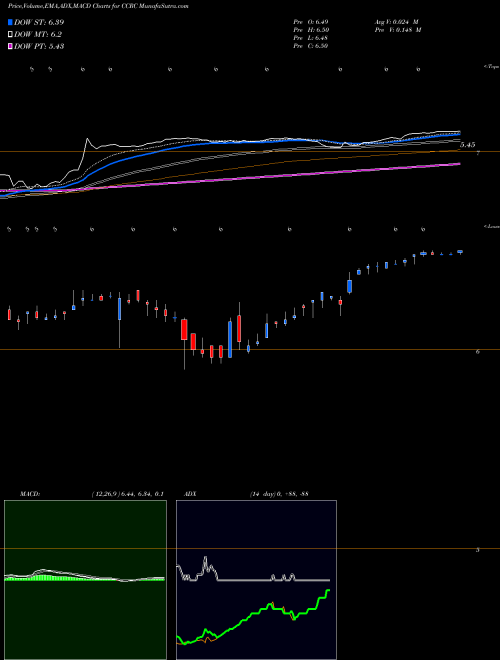
Task: Click the magenta DOW PT legend swatch
Action: coord(10,47)
